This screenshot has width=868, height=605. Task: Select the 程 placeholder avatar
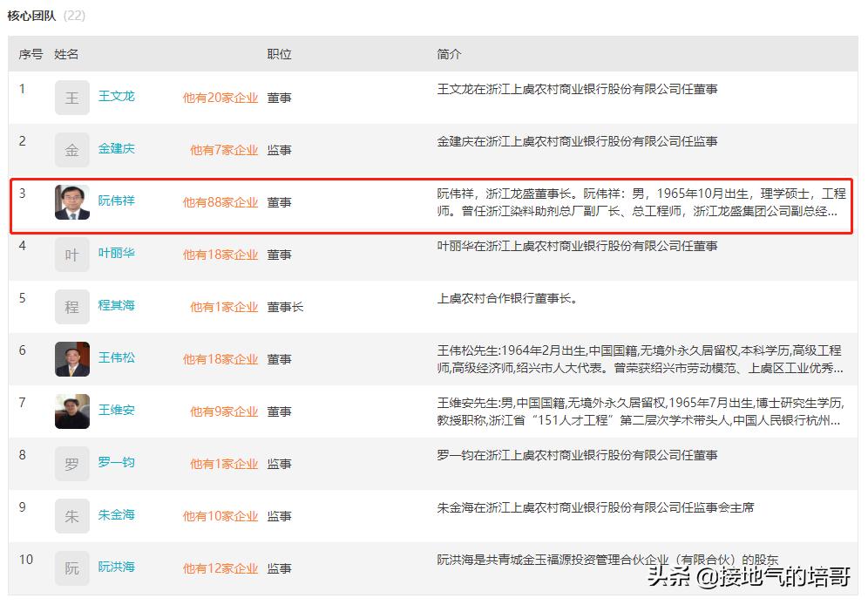[71, 306]
